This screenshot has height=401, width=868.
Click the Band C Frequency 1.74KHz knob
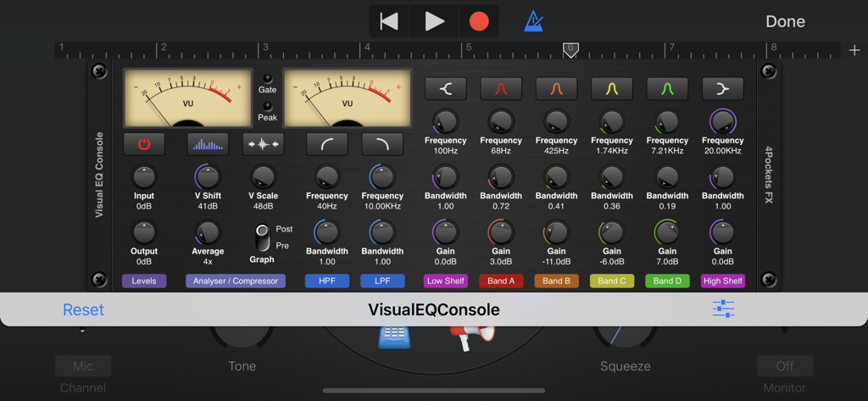[612, 122]
